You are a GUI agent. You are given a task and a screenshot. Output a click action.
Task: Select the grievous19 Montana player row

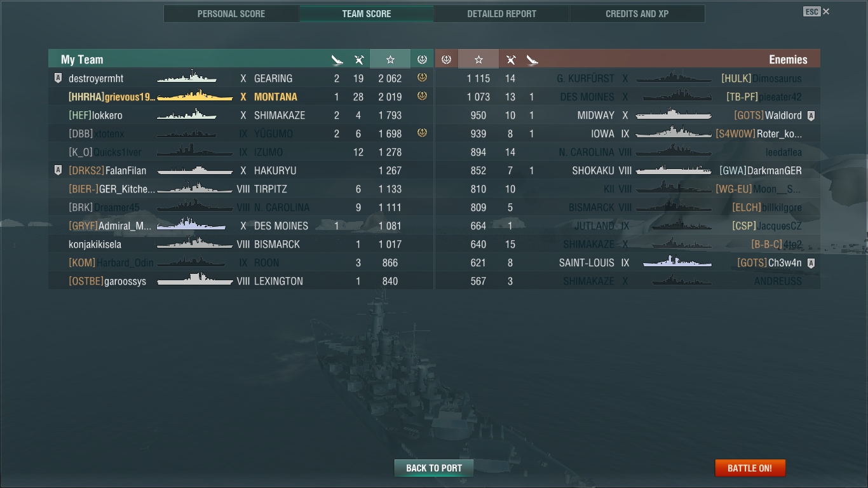coord(241,97)
